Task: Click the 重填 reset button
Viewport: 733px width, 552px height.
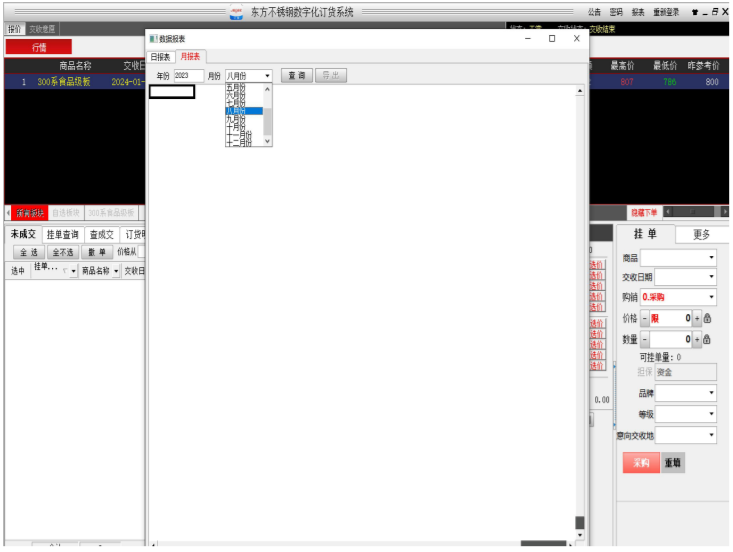Action: tap(673, 463)
